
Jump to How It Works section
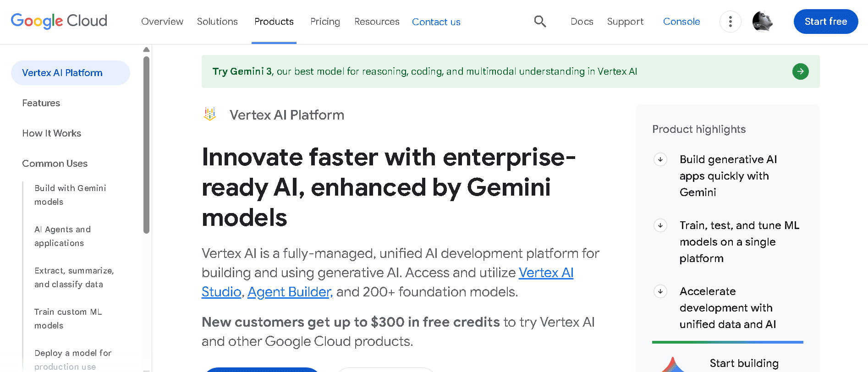(52, 133)
